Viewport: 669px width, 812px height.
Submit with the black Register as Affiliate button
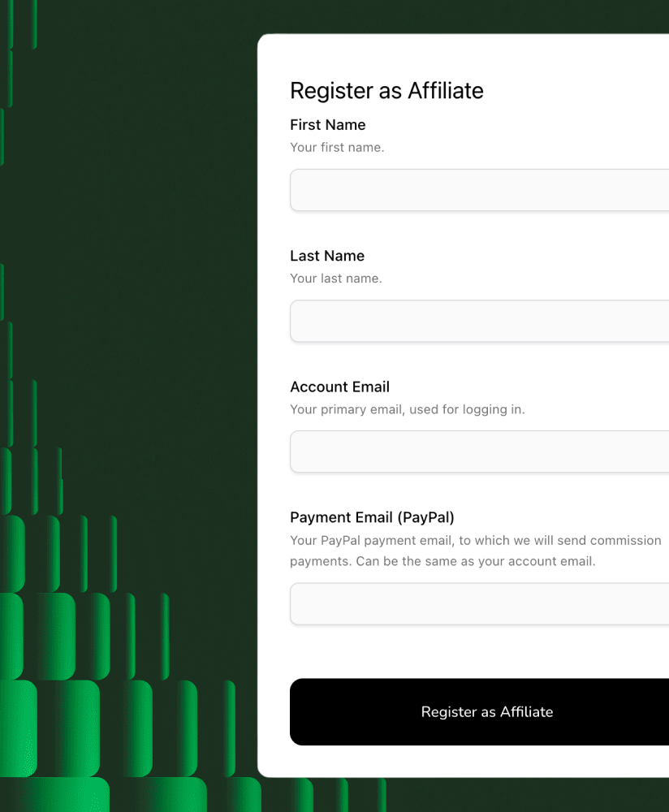pos(480,712)
